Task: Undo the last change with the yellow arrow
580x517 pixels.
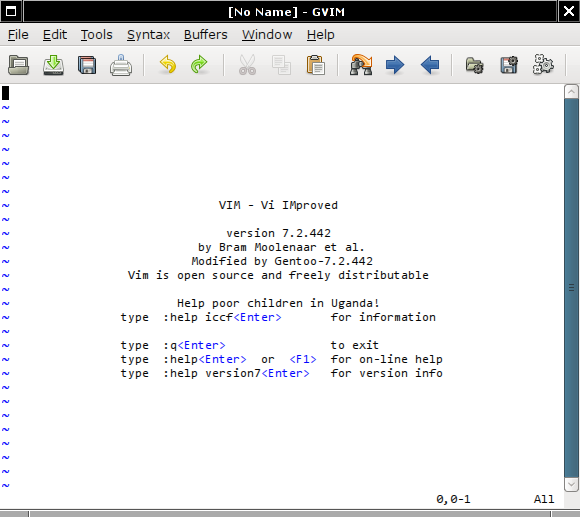Action: [168, 65]
